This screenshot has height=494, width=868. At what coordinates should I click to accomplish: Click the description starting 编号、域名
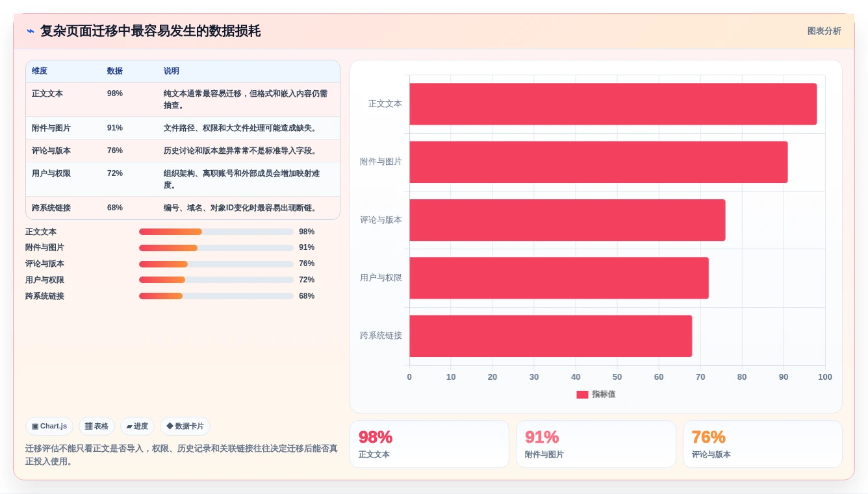tap(241, 208)
